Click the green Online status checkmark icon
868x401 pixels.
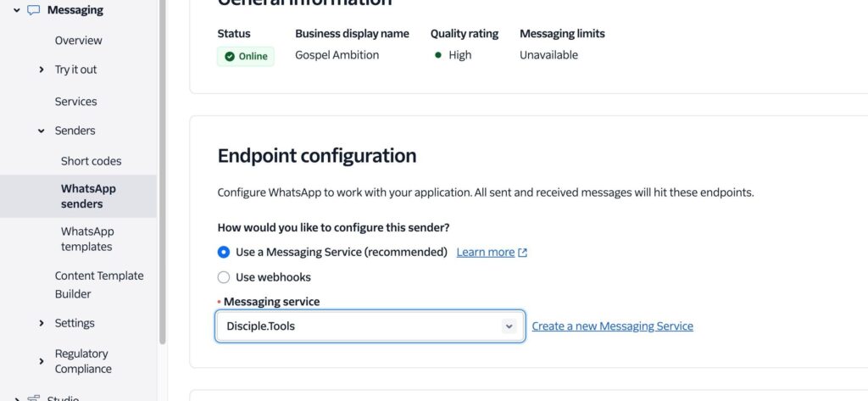(x=229, y=57)
